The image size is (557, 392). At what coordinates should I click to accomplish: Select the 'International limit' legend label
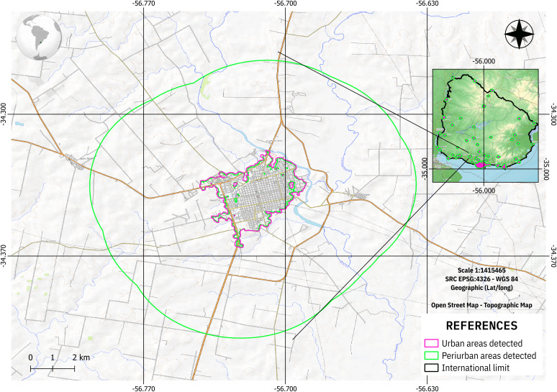(475, 368)
